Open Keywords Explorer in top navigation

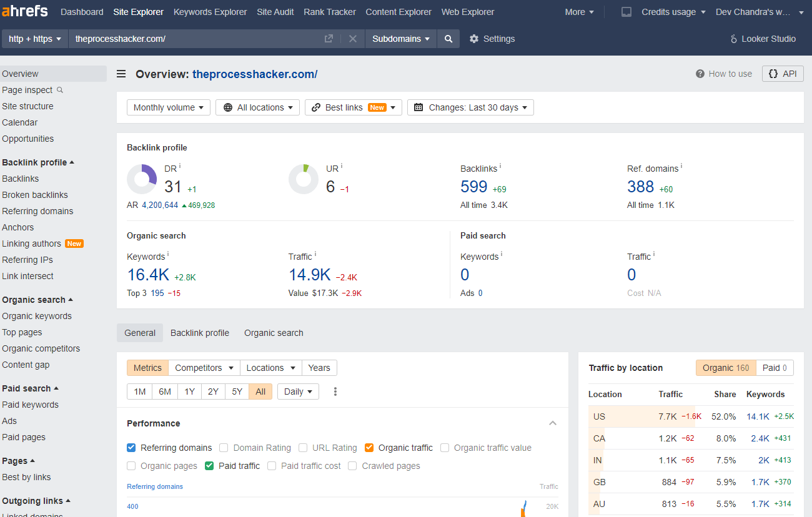[210, 12]
